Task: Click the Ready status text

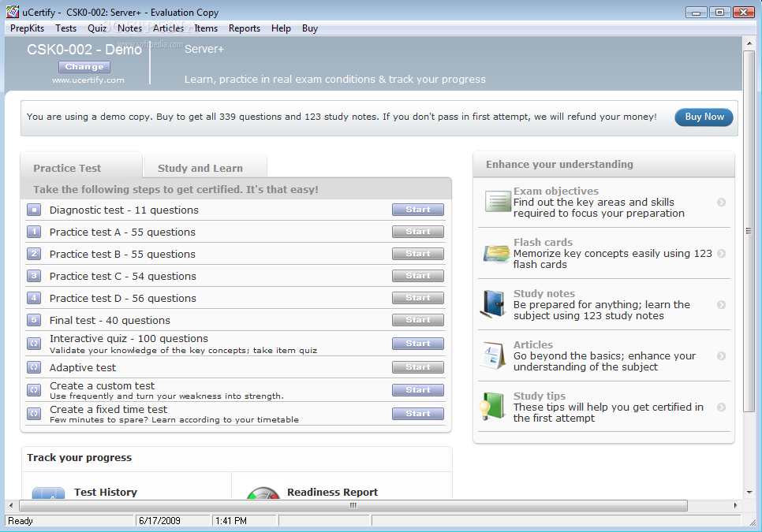Action: click(x=21, y=521)
